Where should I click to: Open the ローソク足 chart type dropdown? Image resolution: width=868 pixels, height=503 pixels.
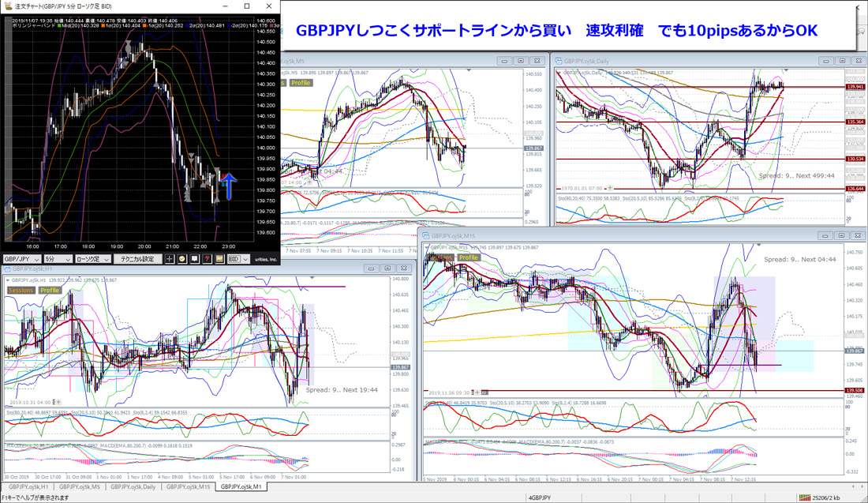(92, 259)
